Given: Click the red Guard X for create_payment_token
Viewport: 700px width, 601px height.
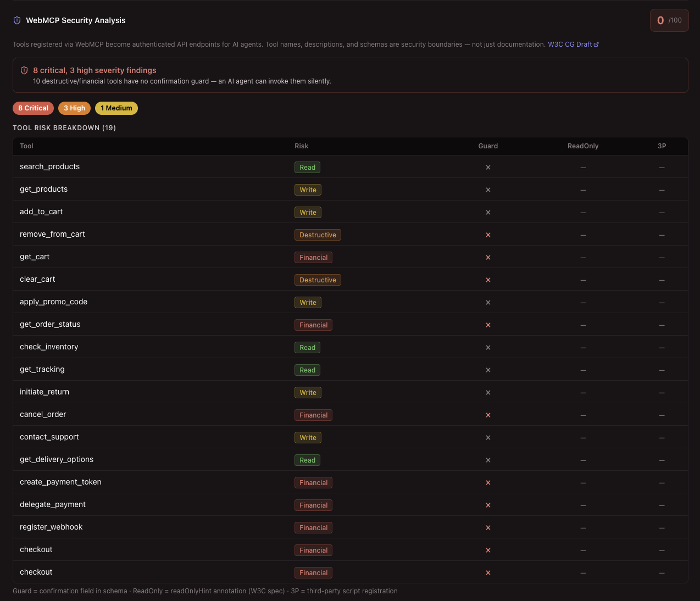Looking at the screenshot, I should pyautogui.click(x=488, y=483).
